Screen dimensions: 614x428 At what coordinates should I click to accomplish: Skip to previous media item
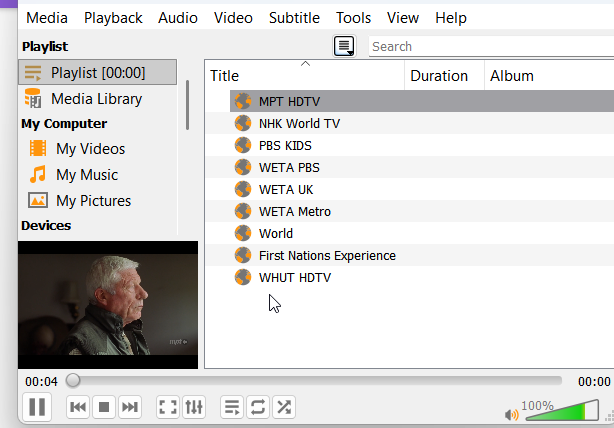(x=78, y=407)
